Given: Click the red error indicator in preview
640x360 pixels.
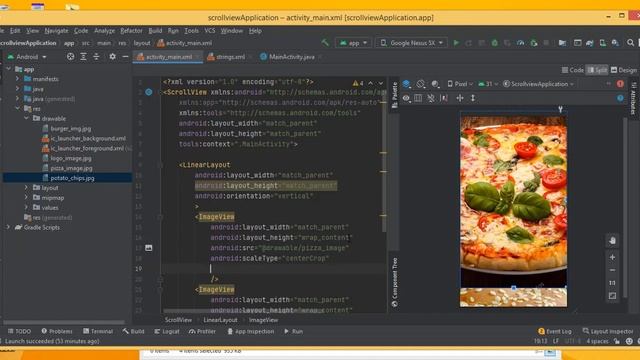Looking at the screenshot, I should tap(620, 84).
